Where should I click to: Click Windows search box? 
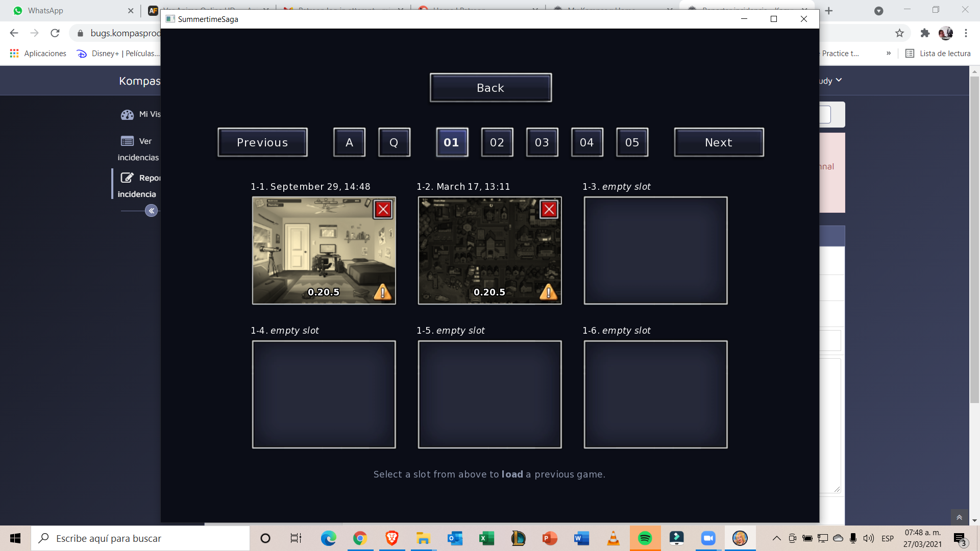tap(140, 538)
